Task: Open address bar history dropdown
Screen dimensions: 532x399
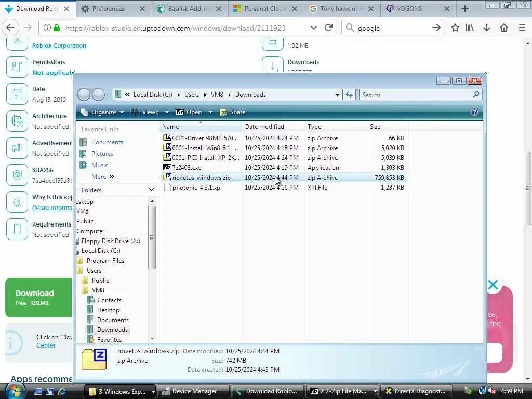Action: coord(313,28)
